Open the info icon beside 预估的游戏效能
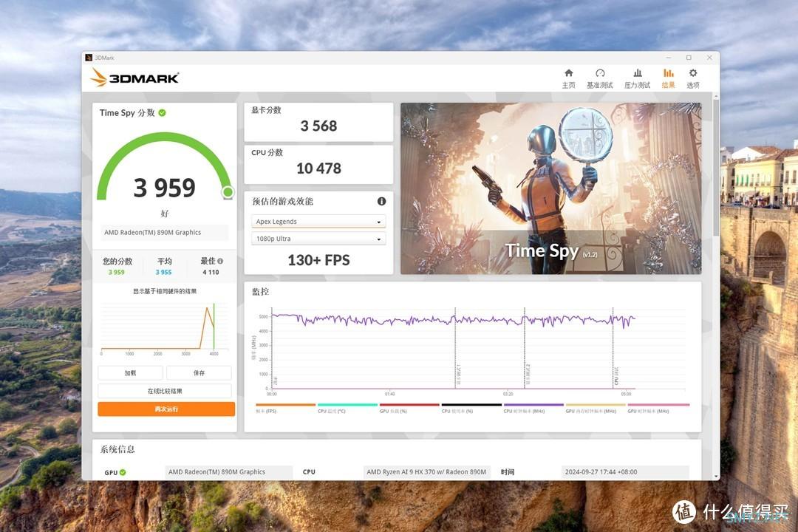Viewport: 798px width, 532px height. coord(382,201)
